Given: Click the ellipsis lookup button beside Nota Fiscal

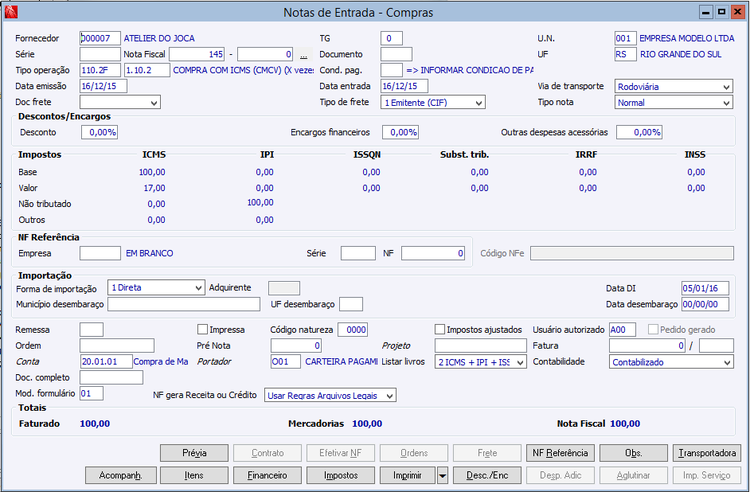Looking at the screenshot, I should [x=303, y=54].
